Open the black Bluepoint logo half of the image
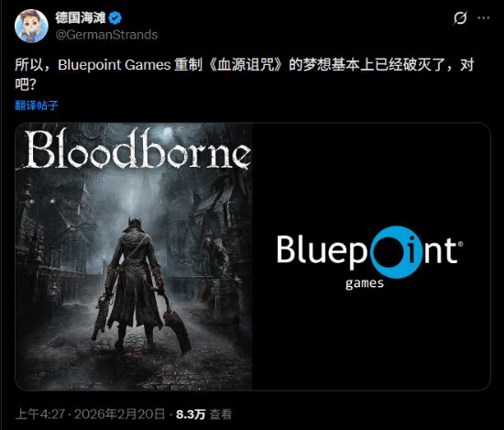This screenshot has width=504, height=430. pos(371,257)
